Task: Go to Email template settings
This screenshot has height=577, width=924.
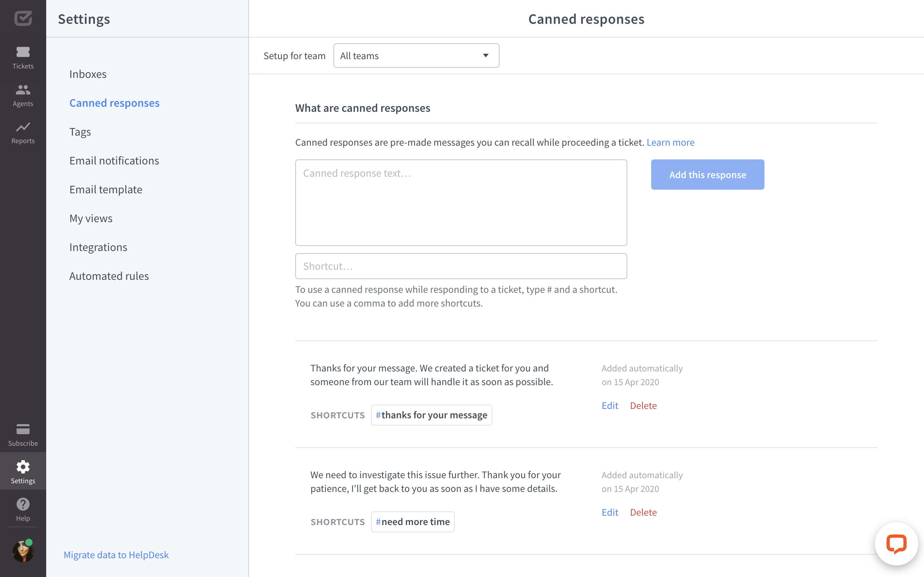Action: click(106, 189)
